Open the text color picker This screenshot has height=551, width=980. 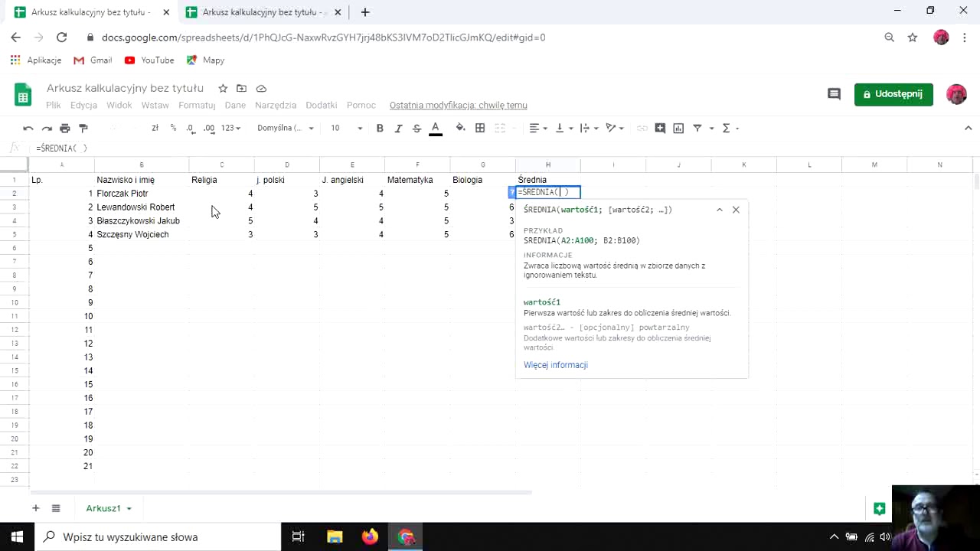click(436, 128)
